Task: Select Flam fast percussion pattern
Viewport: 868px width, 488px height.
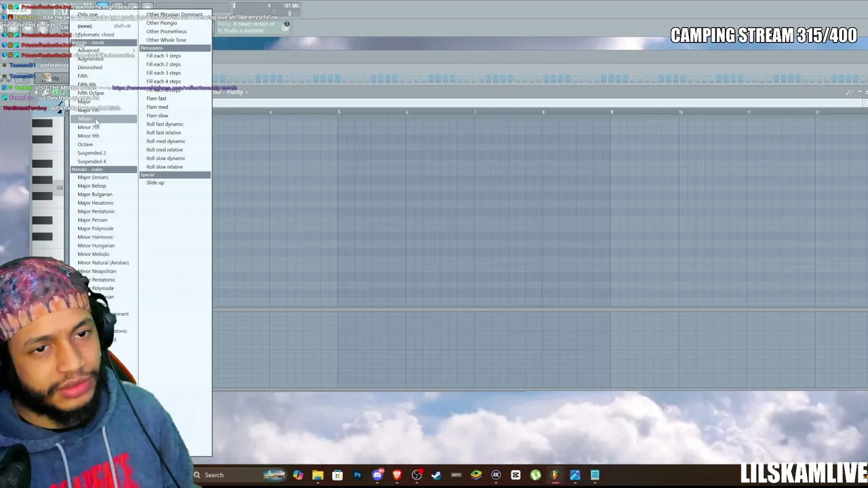Action: [175, 98]
